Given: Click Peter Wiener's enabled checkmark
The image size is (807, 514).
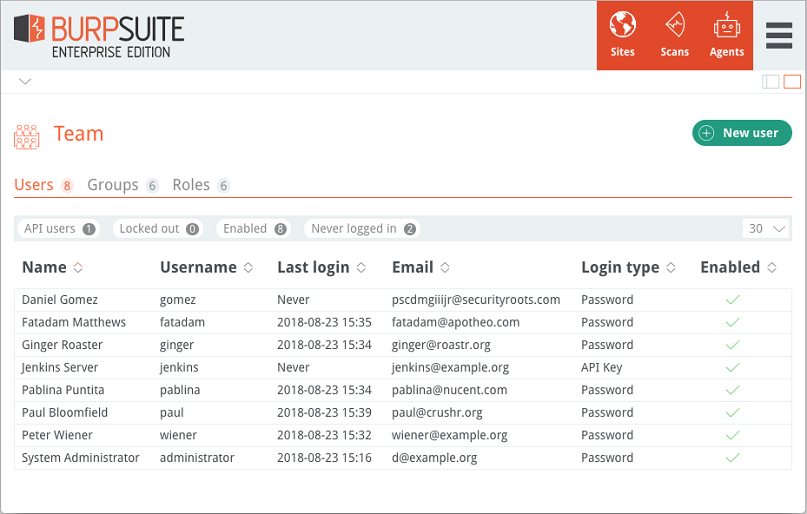Looking at the screenshot, I should (732, 435).
